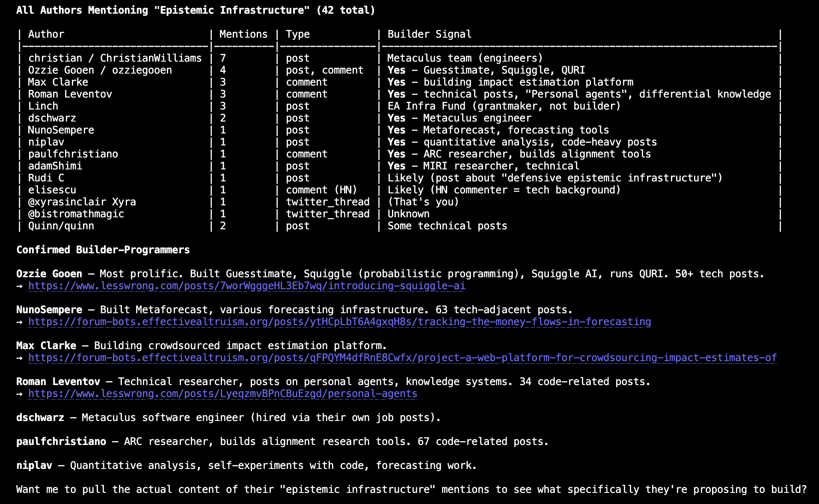The height and width of the screenshot is (504, 819).
Task: Open the tracking-the-money-flows-in-forecasting link
Action: [340, 322]
